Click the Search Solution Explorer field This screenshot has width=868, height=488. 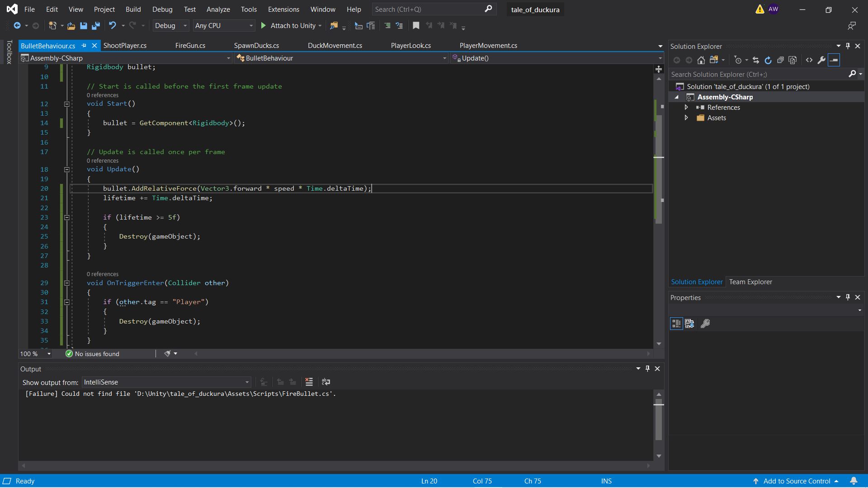(763, 75)
